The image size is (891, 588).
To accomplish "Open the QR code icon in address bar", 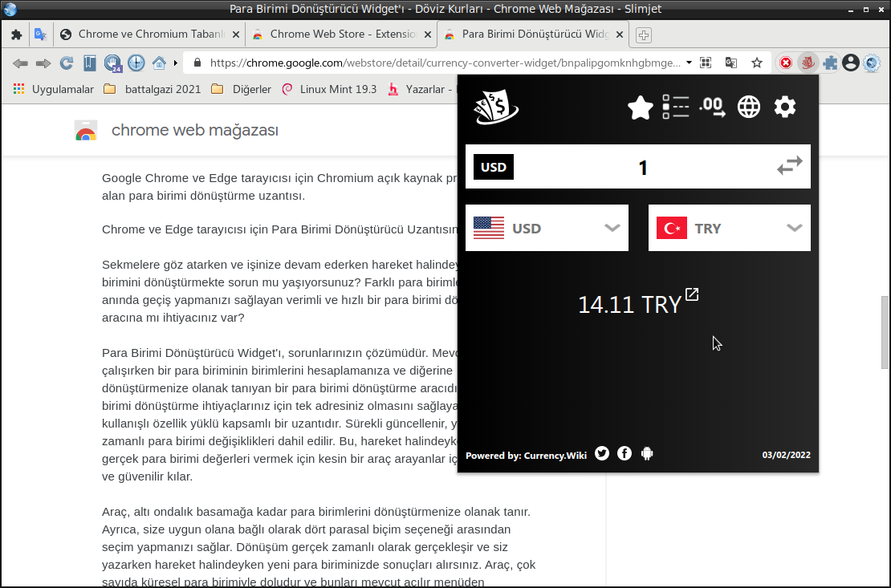I will [706, 63].
